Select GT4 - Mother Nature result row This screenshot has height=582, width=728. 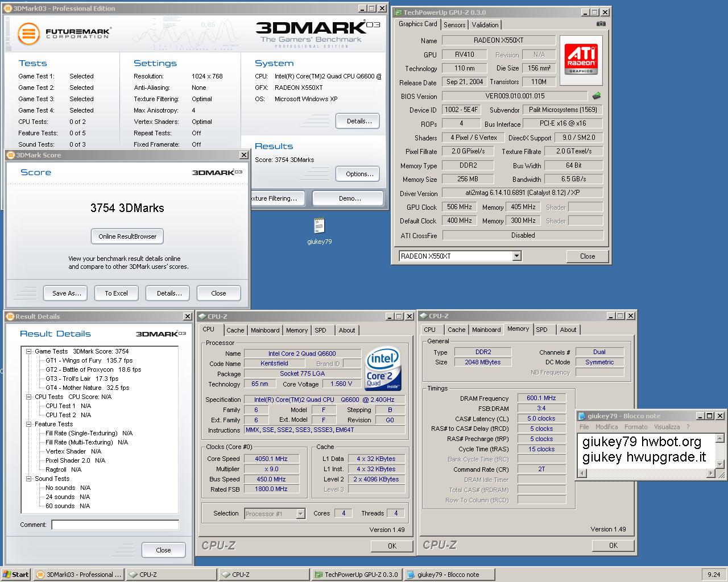[87, 388]
